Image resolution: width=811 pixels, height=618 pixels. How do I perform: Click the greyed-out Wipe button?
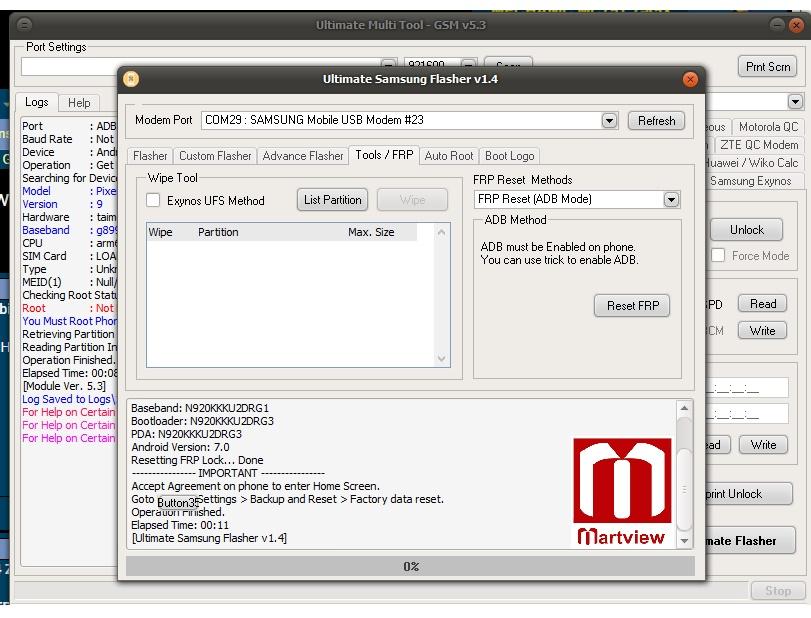tap(412, 200)
